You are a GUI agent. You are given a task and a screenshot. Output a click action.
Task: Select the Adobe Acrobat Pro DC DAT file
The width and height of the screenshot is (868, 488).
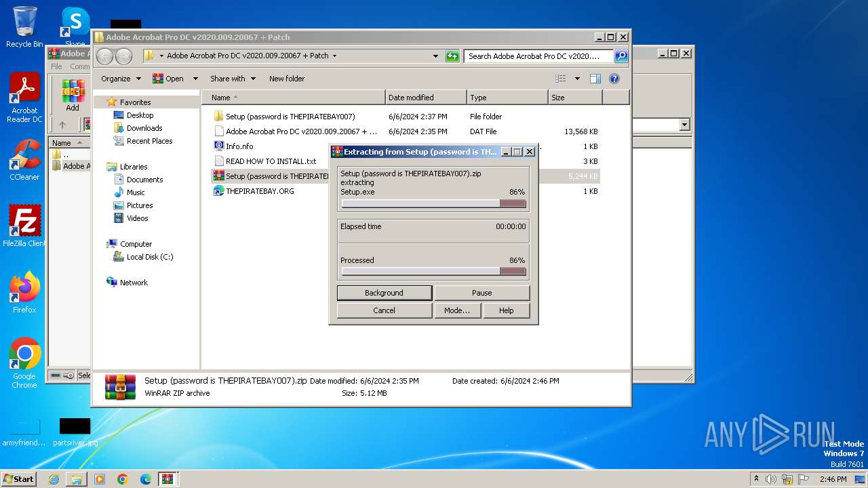click(x=301, y=131)
